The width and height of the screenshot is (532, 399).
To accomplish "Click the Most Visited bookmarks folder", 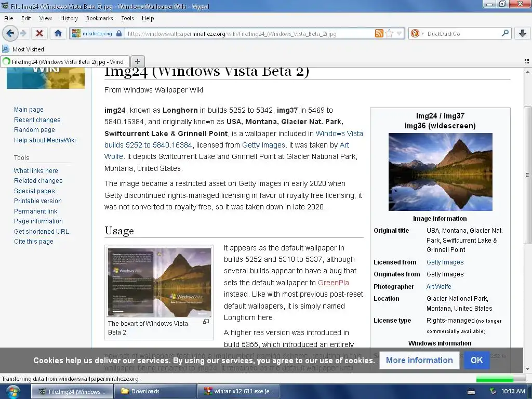I will coord(23,49).
